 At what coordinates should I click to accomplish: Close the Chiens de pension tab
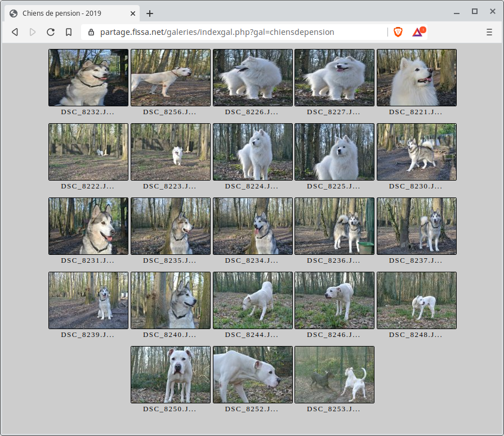pos(133,14)
